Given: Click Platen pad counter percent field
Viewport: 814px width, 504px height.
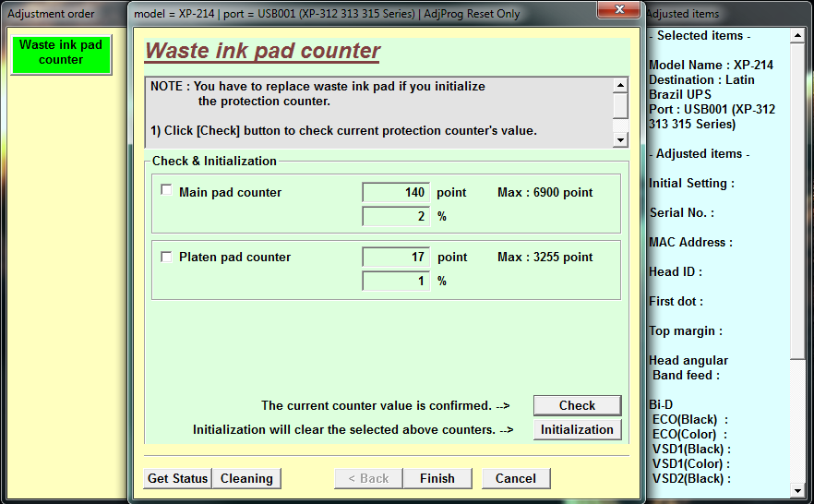Looking at the screenshot, I should tap(396, 281).
